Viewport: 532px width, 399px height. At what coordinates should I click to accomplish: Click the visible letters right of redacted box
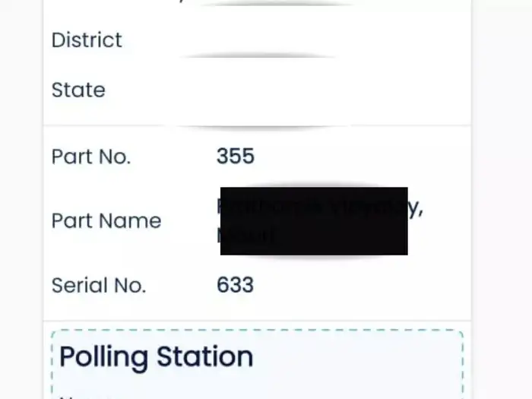pos(416,207)
